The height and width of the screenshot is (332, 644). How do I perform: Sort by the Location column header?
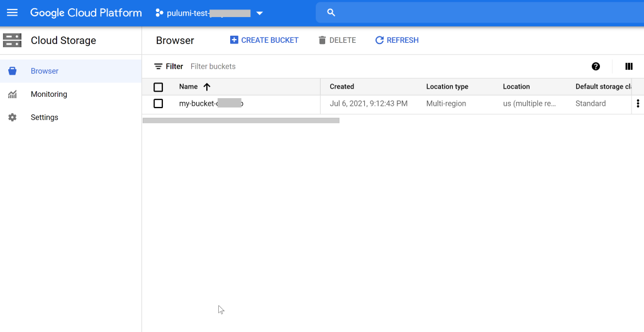[x=516, y=87]
